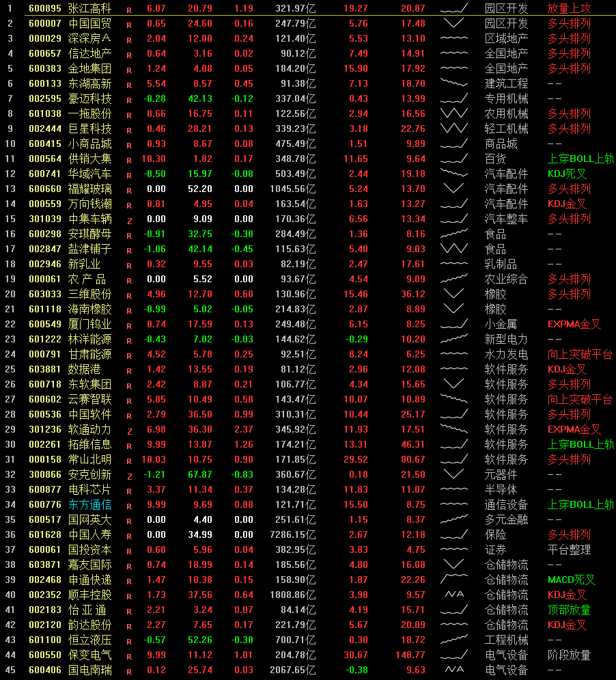
Task: Click the trend sparkline for 三维股份
Action: pos(454,294)
